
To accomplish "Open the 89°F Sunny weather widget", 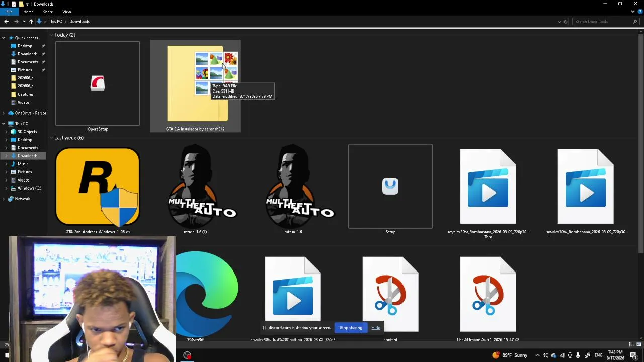I will click(510, 355).
